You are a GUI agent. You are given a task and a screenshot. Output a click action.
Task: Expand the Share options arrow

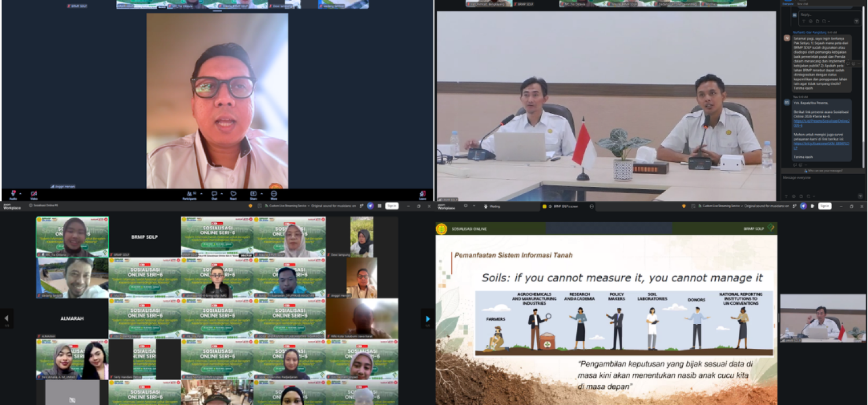click(260, 193)
